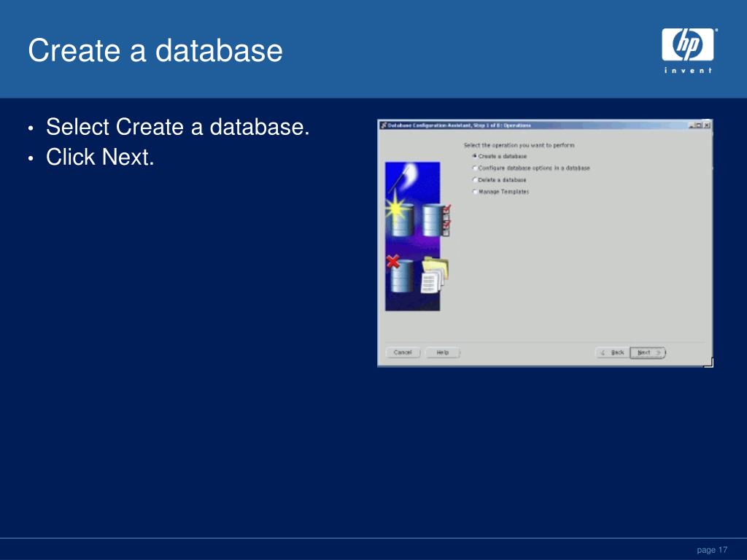This screenshot has height=560, width=747.
Task: Click the 'Create a database' slide title
Action: click(x=155, y=50)
